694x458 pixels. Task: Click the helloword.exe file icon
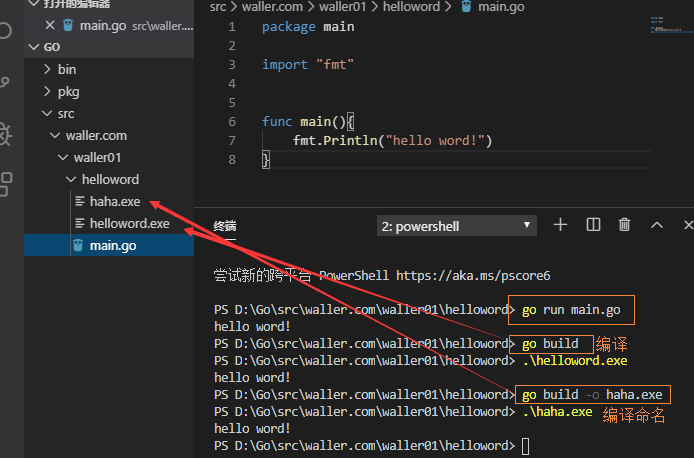pyautogui.click(x=80, y=223)
